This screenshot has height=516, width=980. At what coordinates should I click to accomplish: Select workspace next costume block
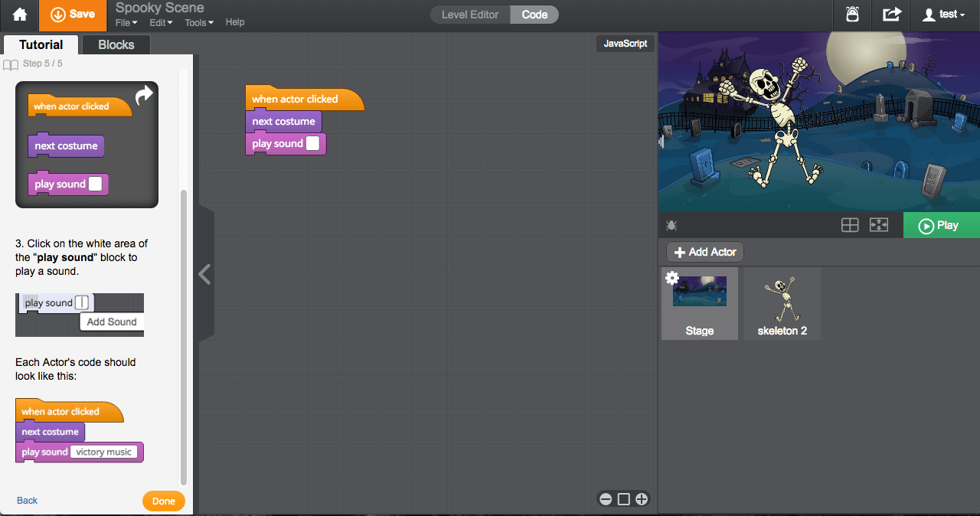(x=283, y=121)
